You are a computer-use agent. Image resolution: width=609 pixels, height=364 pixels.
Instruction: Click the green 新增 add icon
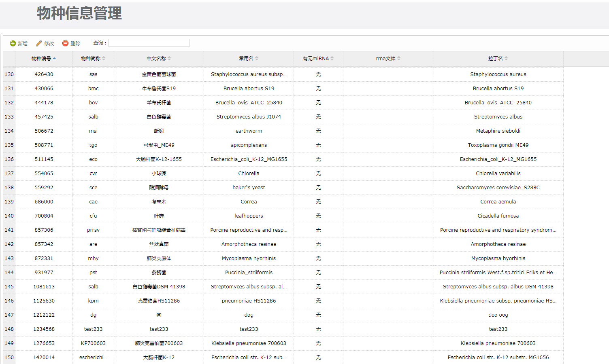(x=13, y=43)
